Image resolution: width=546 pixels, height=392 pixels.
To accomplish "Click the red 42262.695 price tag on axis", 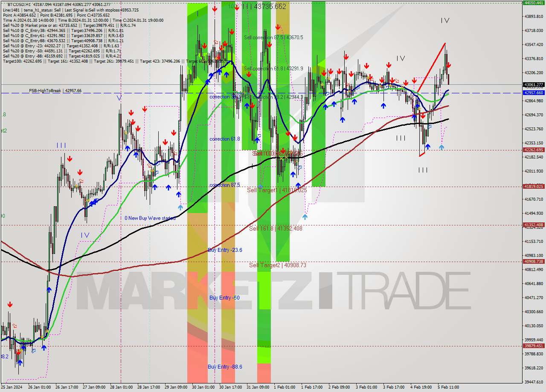I will tap(534, 150).
